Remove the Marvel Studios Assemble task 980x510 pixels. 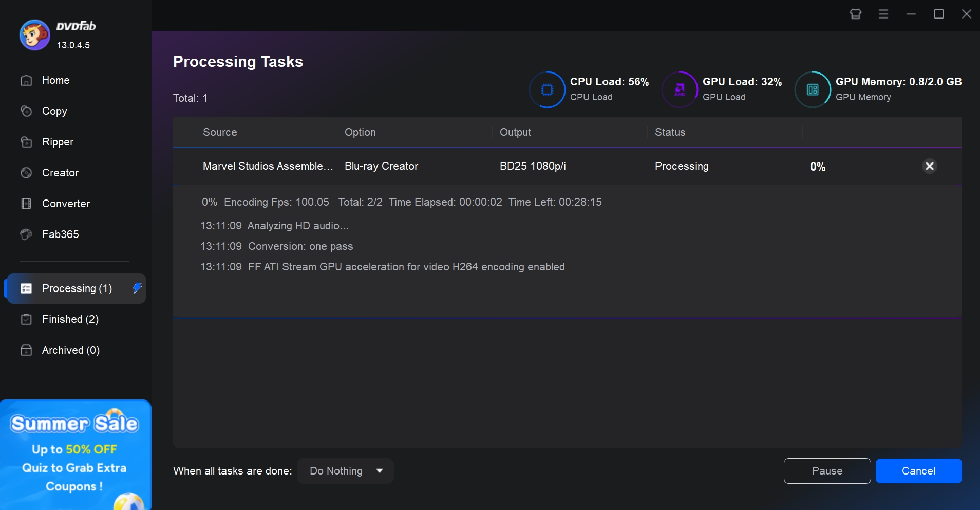929,166
